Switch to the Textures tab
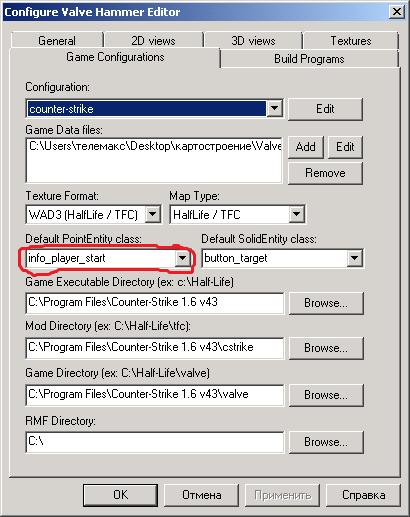Viewport: 410px width, 517px height. (351, 40)
